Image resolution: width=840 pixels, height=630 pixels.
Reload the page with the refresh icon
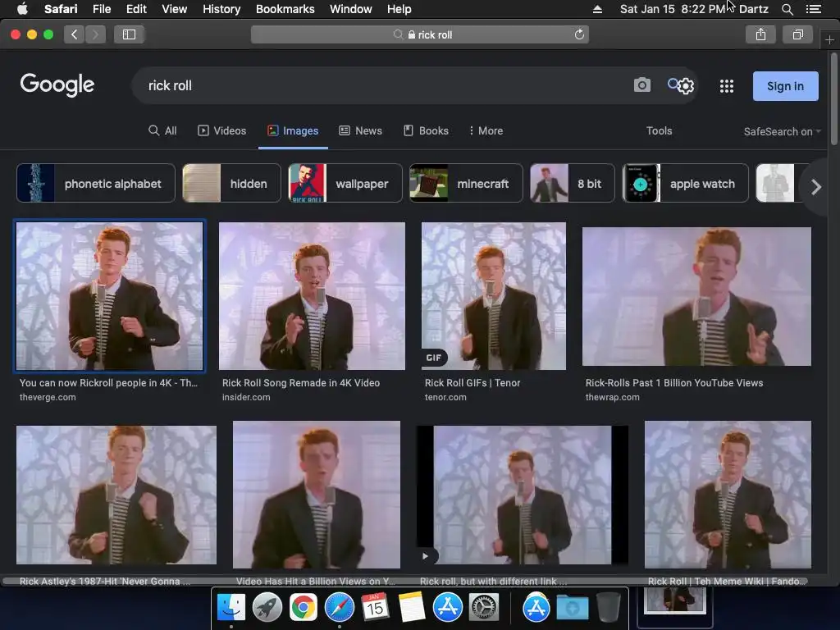pyautogui.click(x=579, y=34)
